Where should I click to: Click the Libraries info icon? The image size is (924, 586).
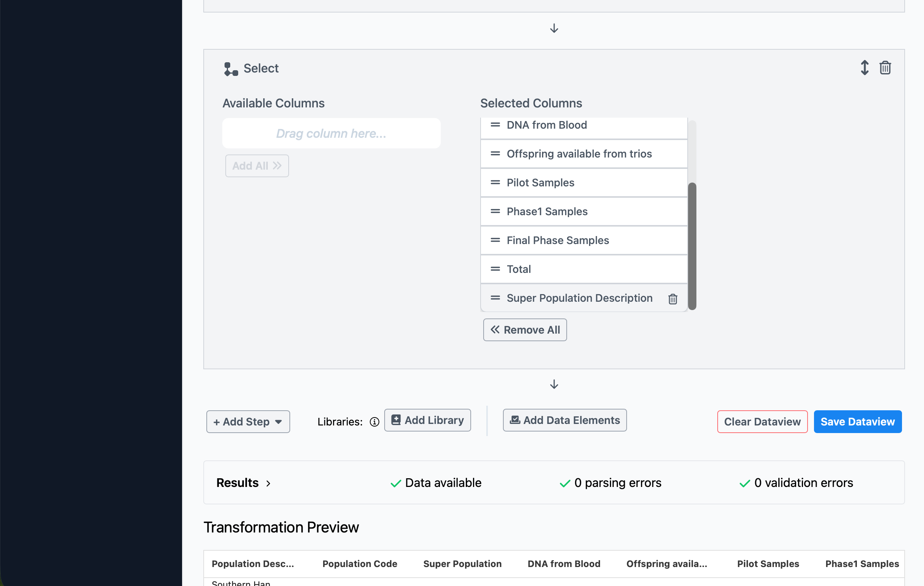pyautogui.click(x=374, y=422)
